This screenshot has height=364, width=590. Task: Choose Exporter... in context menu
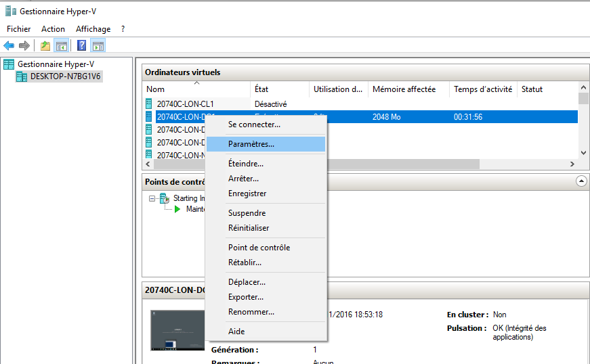pos(266,297)
